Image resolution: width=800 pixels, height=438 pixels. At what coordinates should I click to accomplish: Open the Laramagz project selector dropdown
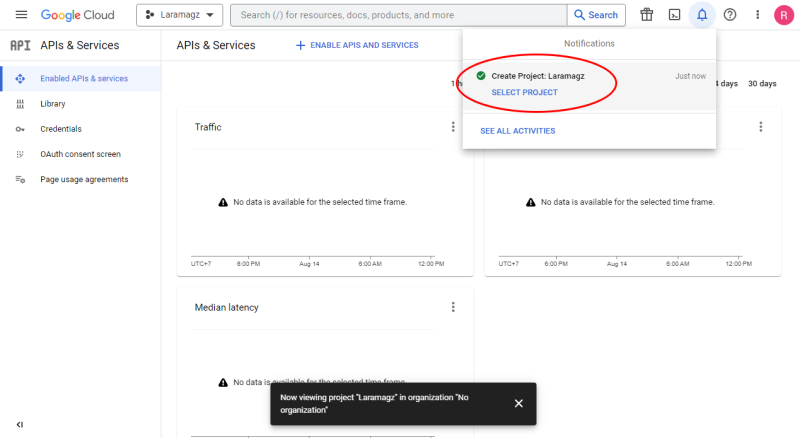coord(180,15)
